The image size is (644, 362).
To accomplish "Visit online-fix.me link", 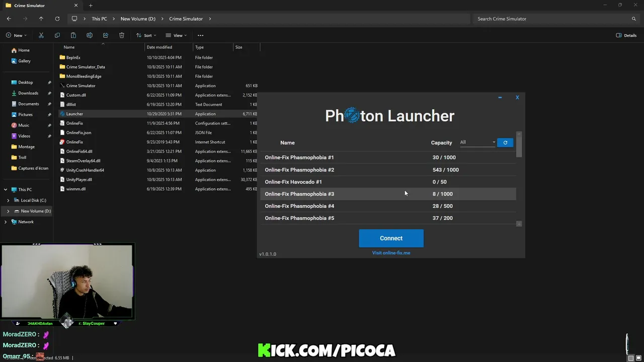I will click(x=391, y=253).
